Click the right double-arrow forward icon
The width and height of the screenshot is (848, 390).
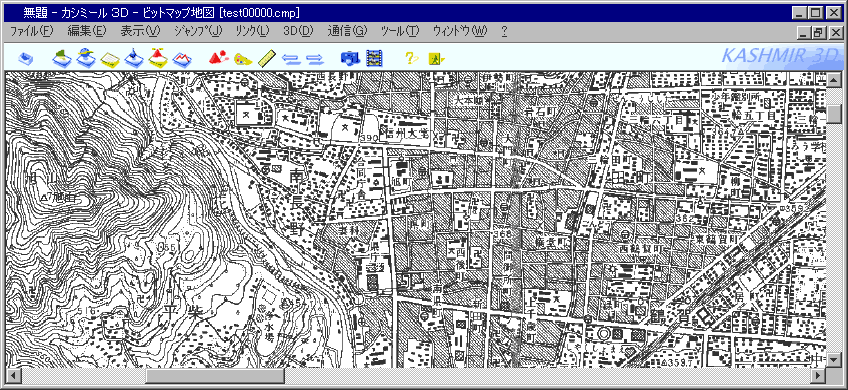[x=315, y=58]
